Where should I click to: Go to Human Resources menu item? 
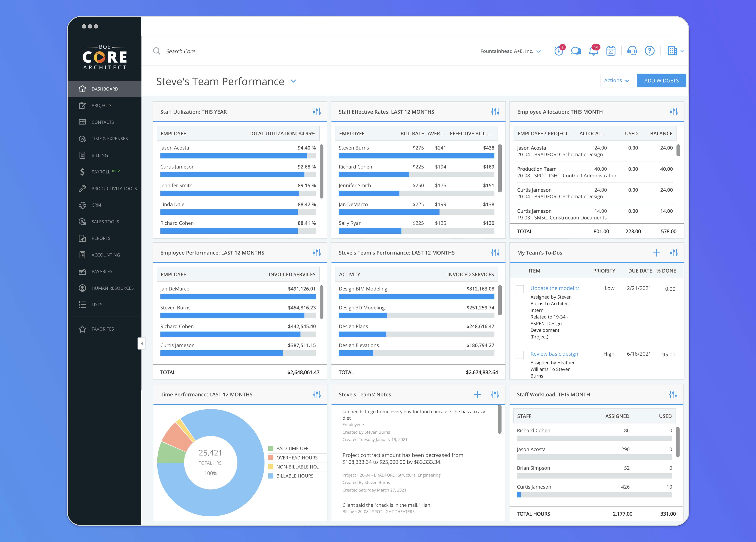(x=112, y=288)
